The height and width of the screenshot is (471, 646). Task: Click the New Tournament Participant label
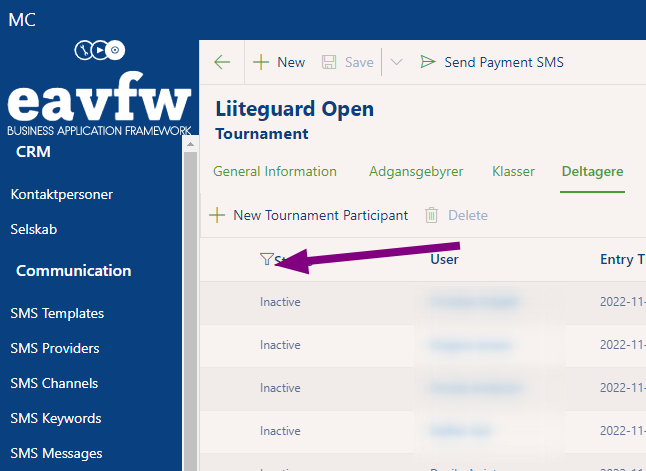321,215
